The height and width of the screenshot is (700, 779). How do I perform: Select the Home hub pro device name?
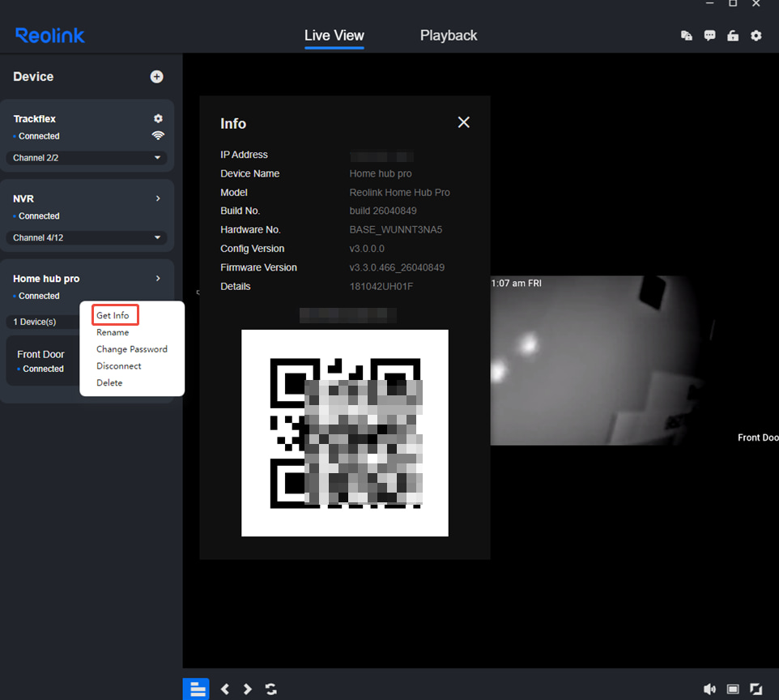[x=46, y=279]
